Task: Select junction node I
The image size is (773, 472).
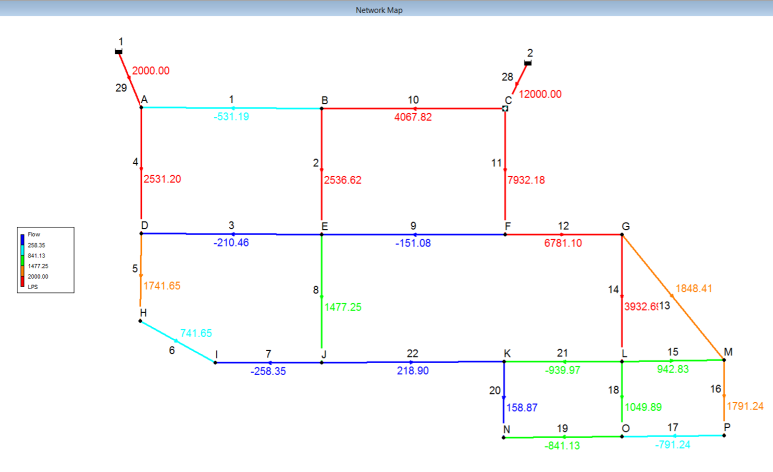Action: tap(215, 362)
